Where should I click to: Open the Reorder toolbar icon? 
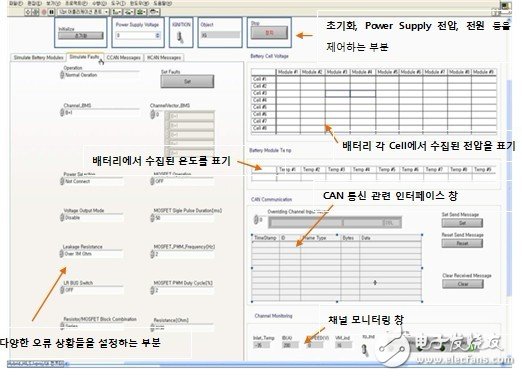point(153,12)
